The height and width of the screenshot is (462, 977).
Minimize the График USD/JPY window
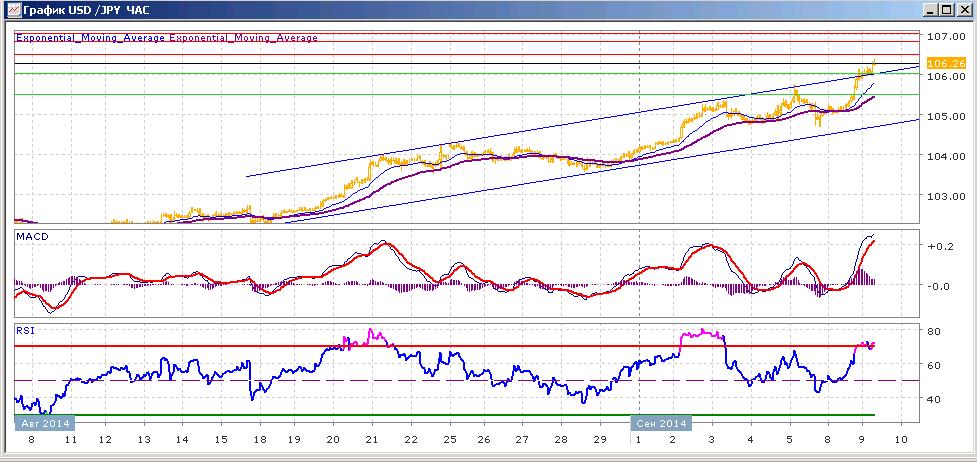pos(931,10)
